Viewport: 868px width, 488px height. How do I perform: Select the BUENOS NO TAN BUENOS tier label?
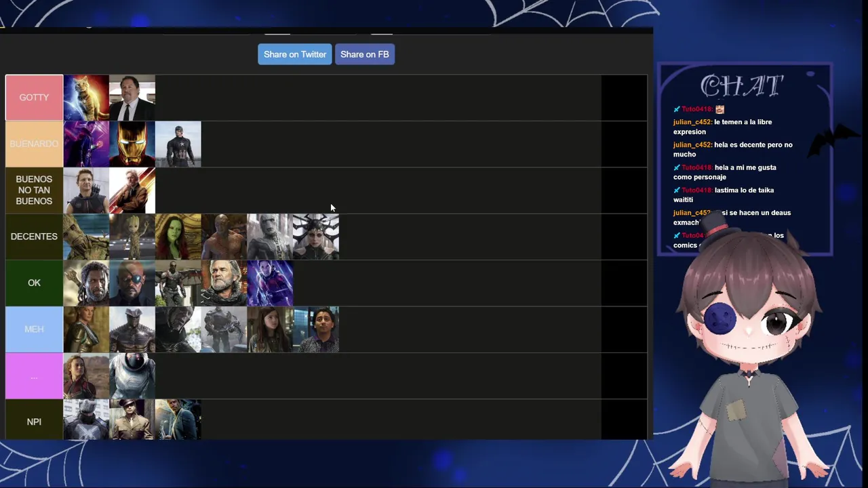pyautogui.click(x=34, y=190)
